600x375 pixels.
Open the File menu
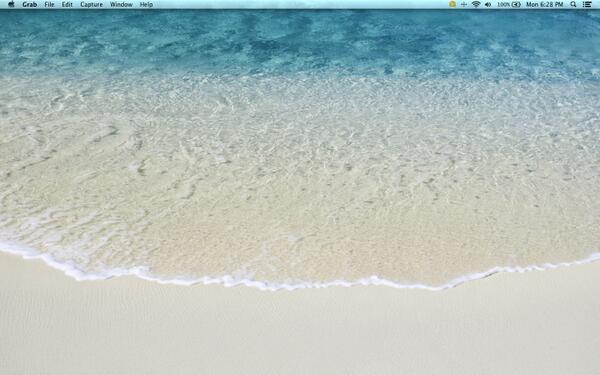[x=49, y=5]
